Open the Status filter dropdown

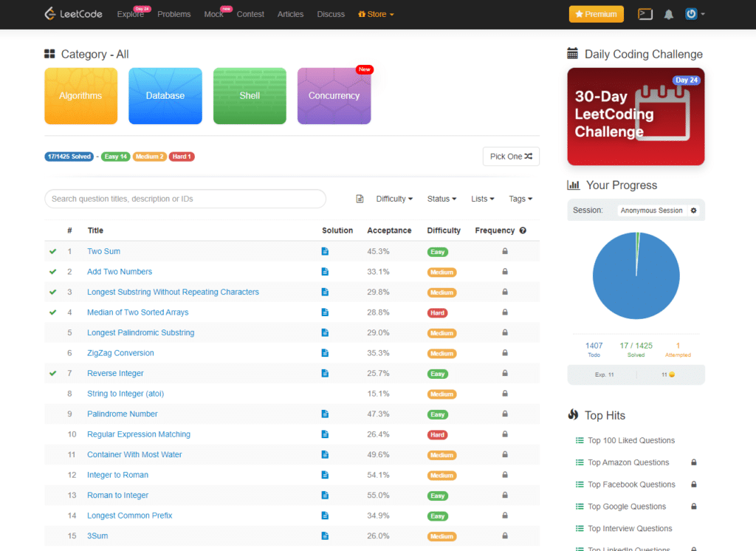point(441,199)
